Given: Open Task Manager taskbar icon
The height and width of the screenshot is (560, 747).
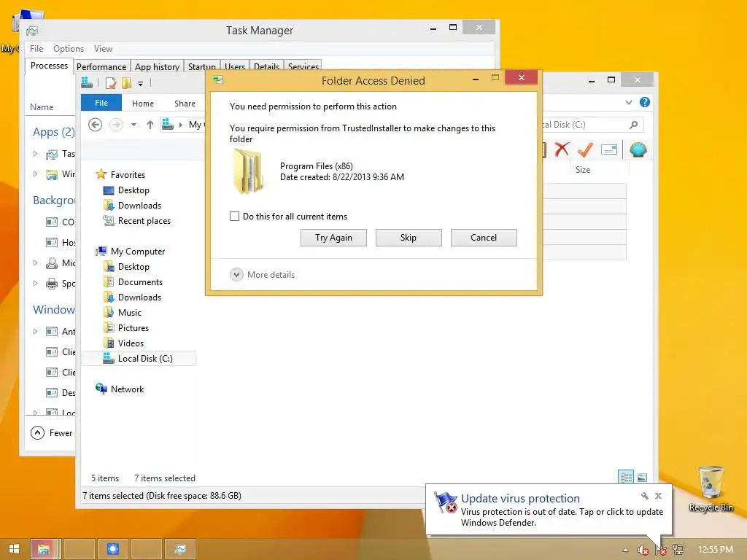Looking at the screenshot, I should click(x=180, y=549).
